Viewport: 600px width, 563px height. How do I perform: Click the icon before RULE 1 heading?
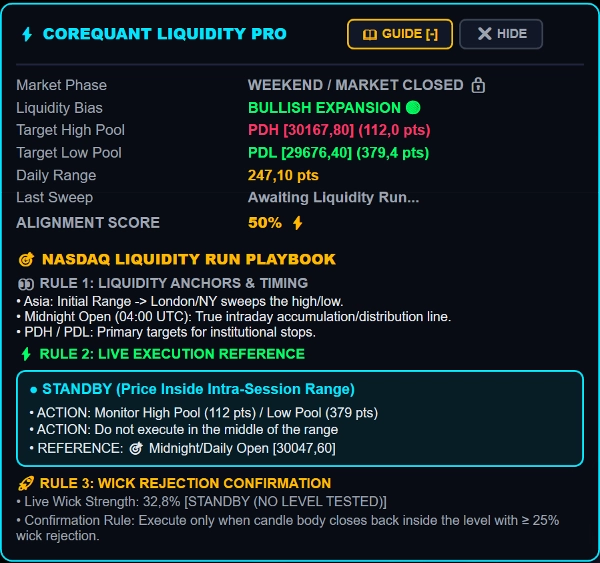tap(26, 284)
